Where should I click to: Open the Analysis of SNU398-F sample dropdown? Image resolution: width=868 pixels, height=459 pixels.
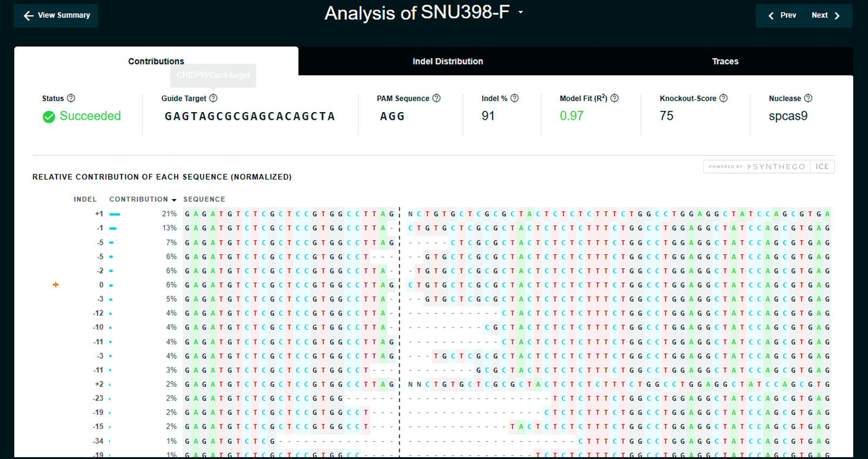(520, 13)
